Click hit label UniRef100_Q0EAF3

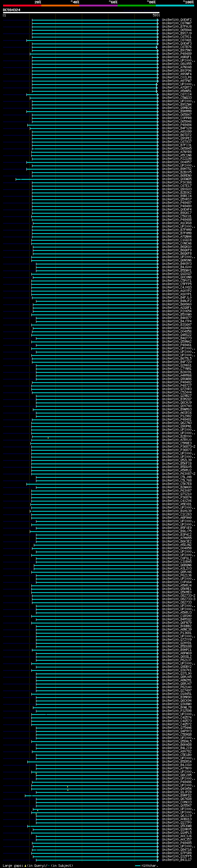click(177, 43)
